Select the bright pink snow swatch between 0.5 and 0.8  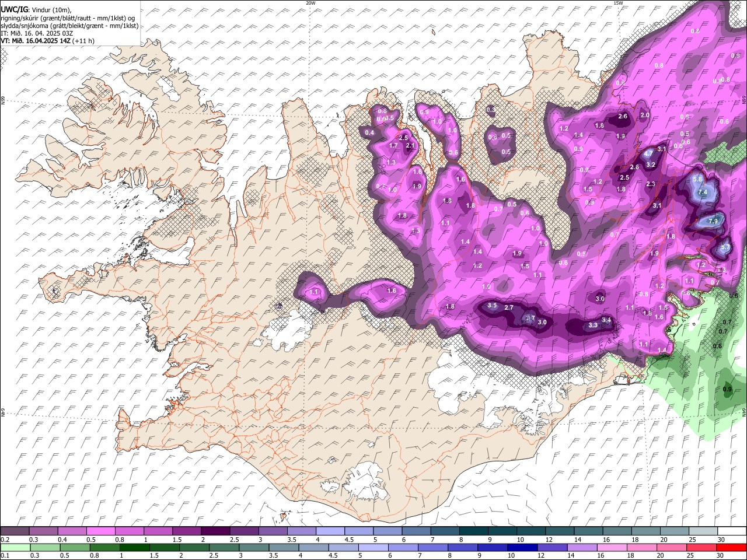tap(101, 531)
